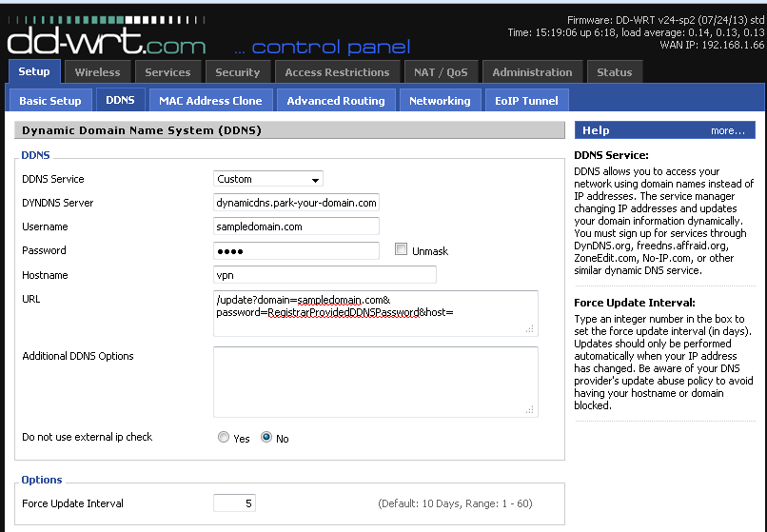Enable the Unmask password checkbox
This screenshot has height=532, width=767.
(x=402, y=249)
